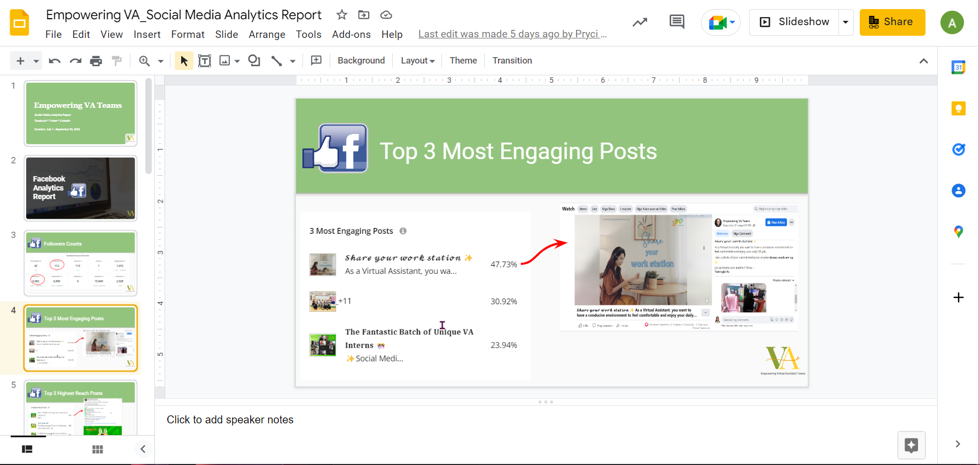Viewport: 980px width, 465px height.
Task: Open the Edit menu
Action: [x=81, y=34]
